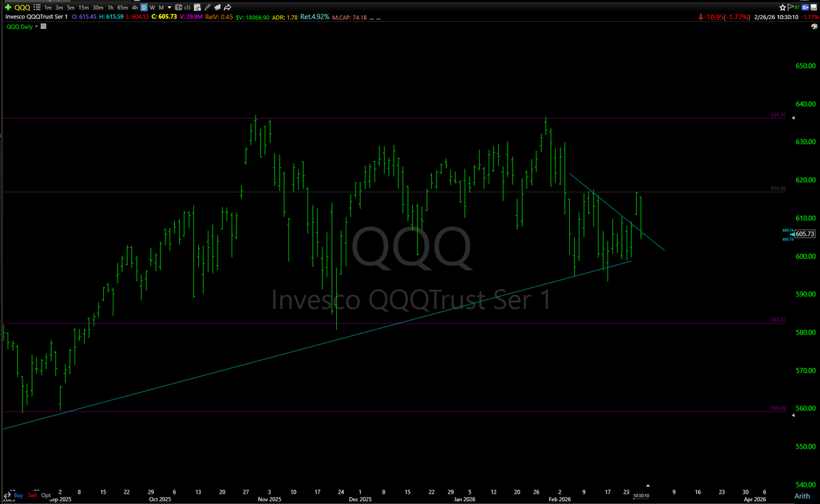Click the blue S+ icon
Screen dimensions: 820x504
coord(805,8)
